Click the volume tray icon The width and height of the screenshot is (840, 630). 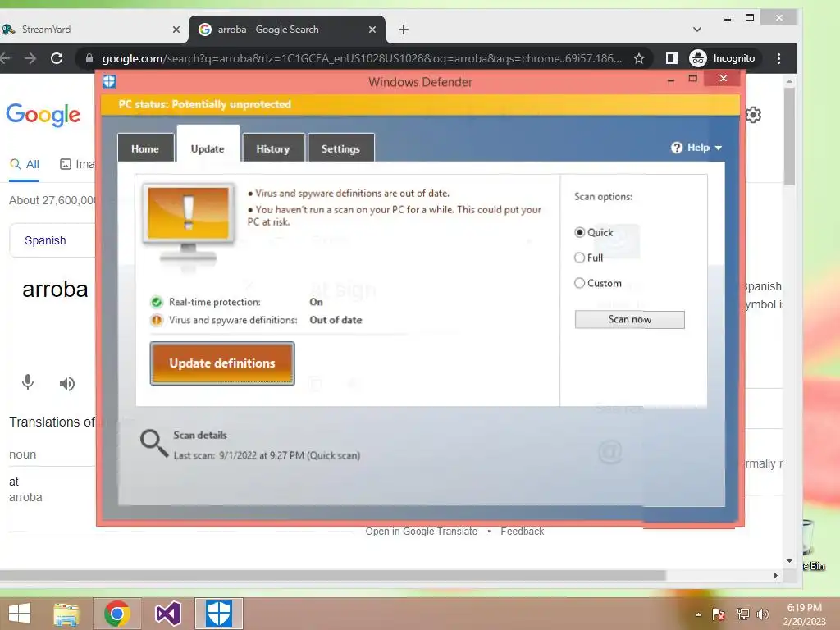[x=763, y=614]
